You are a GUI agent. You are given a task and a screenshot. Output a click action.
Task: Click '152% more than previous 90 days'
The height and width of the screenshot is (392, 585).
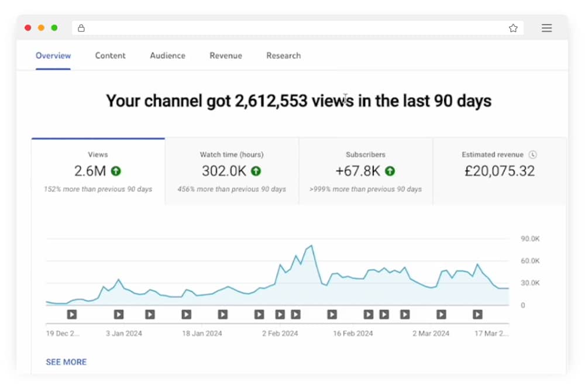[x=98, y=189]
